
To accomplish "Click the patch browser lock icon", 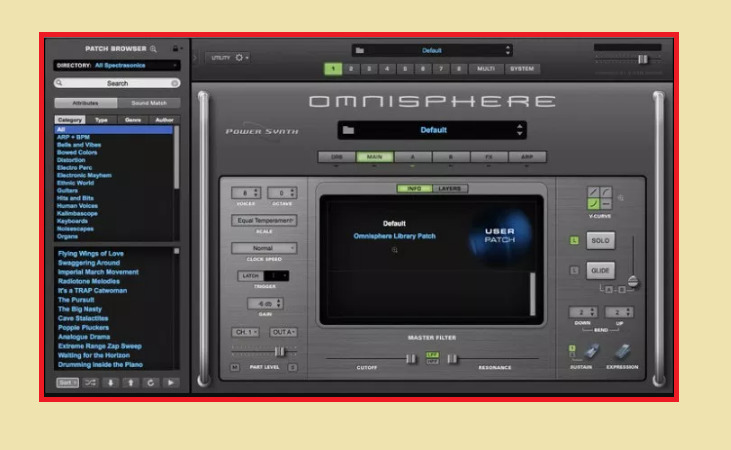I will pos(175,48).
